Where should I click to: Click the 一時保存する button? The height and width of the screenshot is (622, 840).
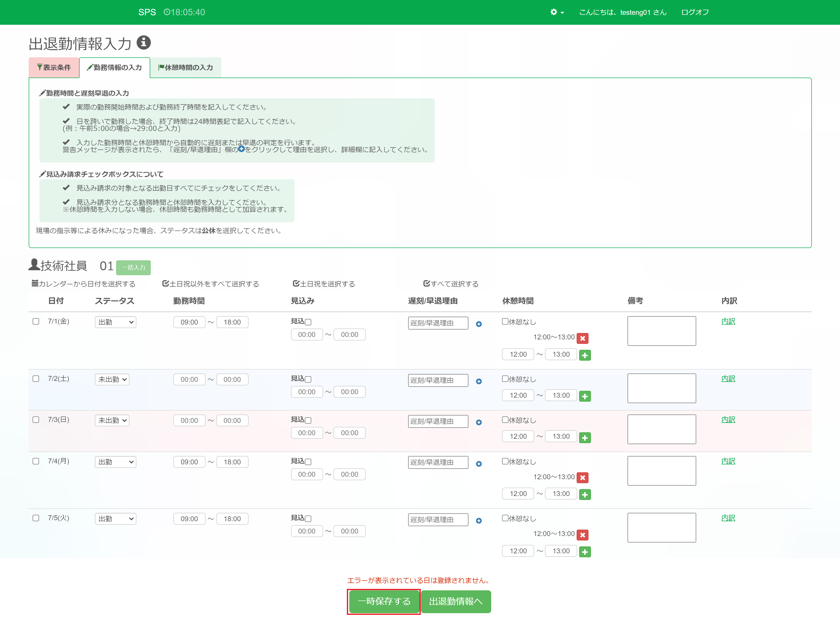tap(384, 601)
